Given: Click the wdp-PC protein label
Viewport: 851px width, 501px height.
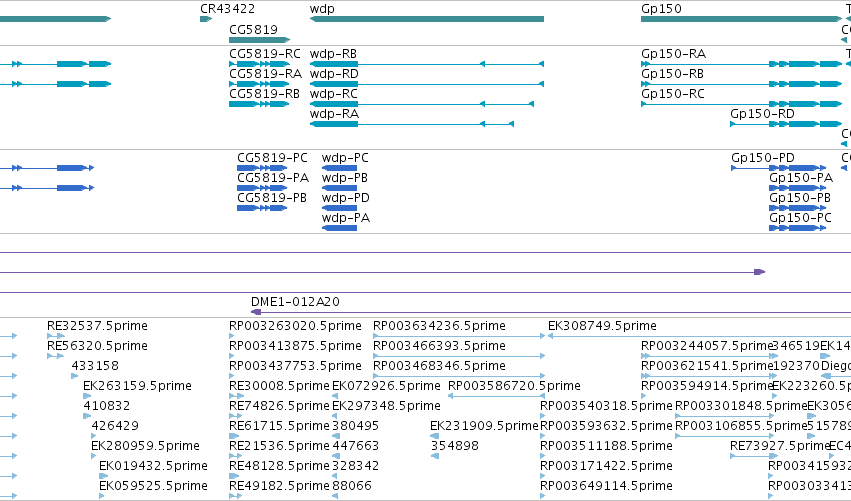Looking at the screenshot, I should click(x=345, y=158).
